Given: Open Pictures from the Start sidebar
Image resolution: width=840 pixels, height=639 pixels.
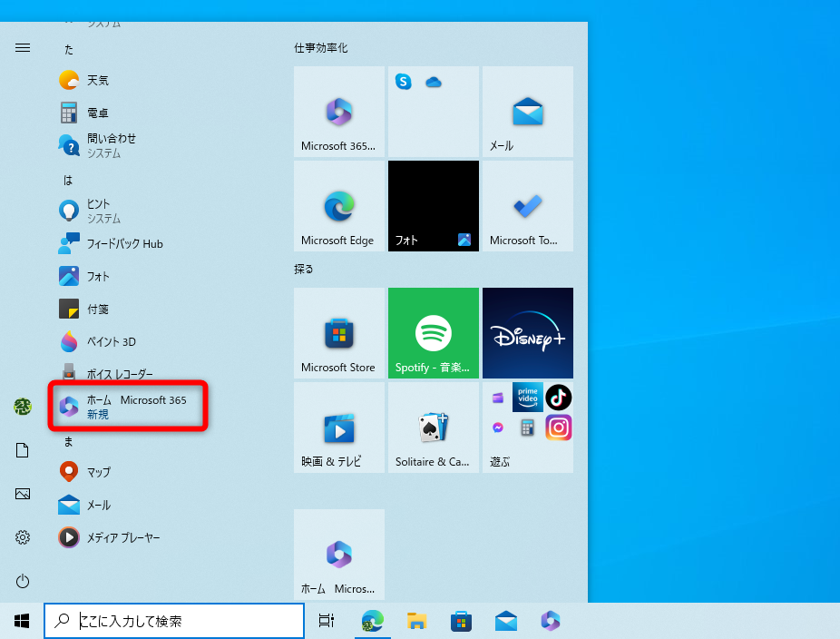Looking at the screenshot, I should pyautogui.click(x=23, y=494).
